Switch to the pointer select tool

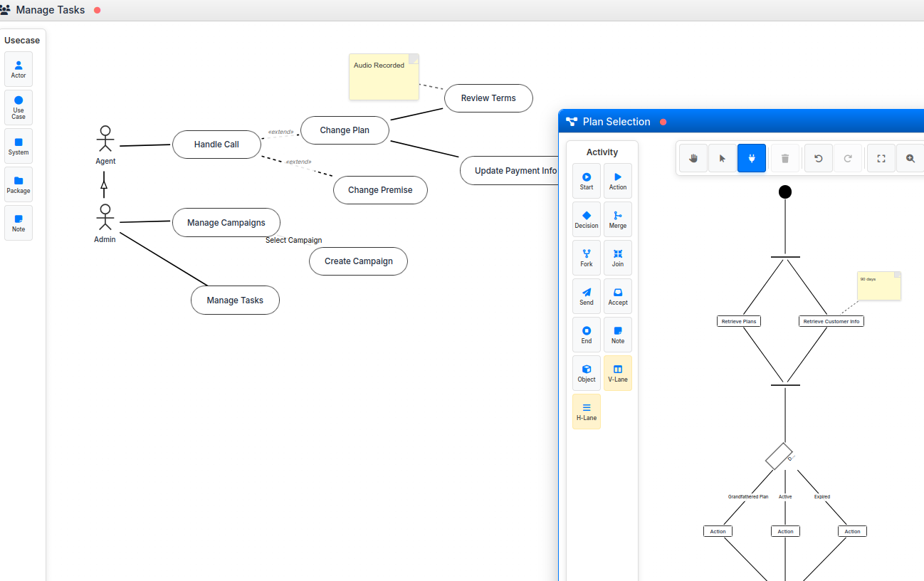point(723,158)
